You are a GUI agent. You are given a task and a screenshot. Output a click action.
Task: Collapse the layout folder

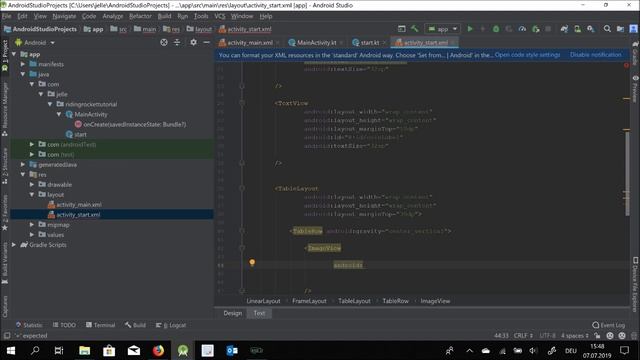click(32, 194)
